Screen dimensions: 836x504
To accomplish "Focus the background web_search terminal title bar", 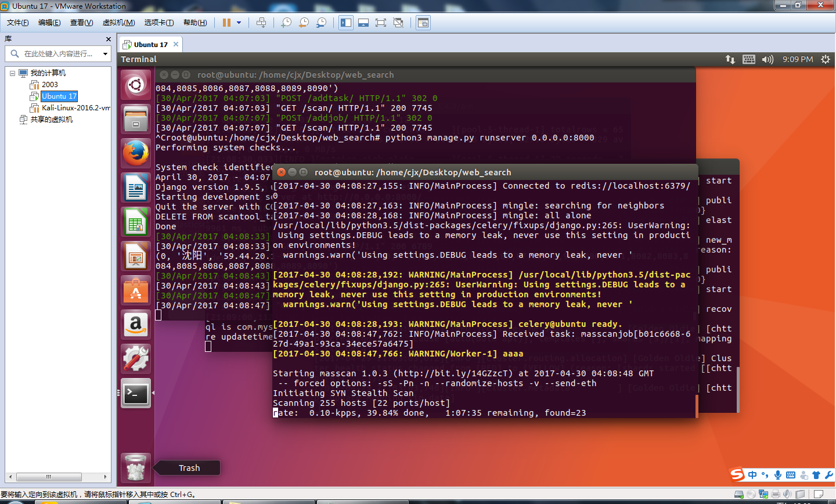I will 427,74.
